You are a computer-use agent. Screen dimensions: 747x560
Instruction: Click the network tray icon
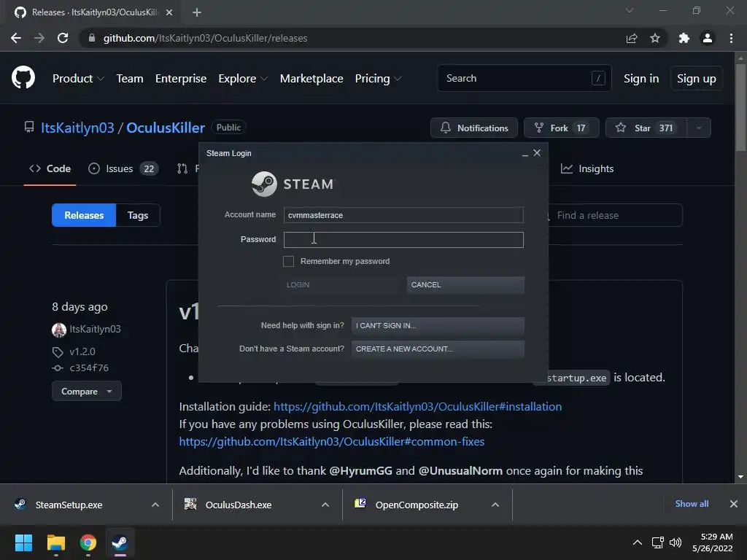[x=658, y=542]
